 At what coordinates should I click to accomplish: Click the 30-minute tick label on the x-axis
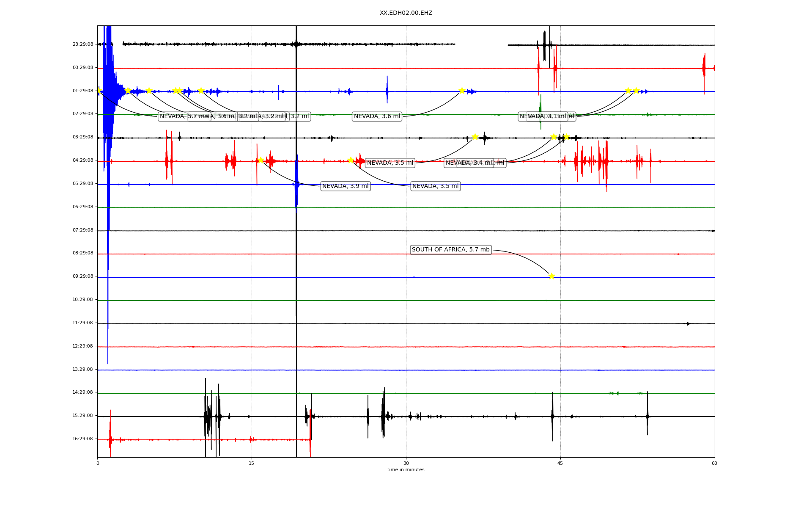[406, 464]
